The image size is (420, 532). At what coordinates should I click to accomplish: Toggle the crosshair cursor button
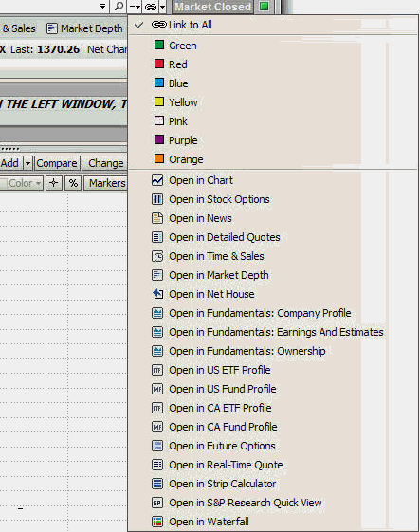click(x=54, y=183)
